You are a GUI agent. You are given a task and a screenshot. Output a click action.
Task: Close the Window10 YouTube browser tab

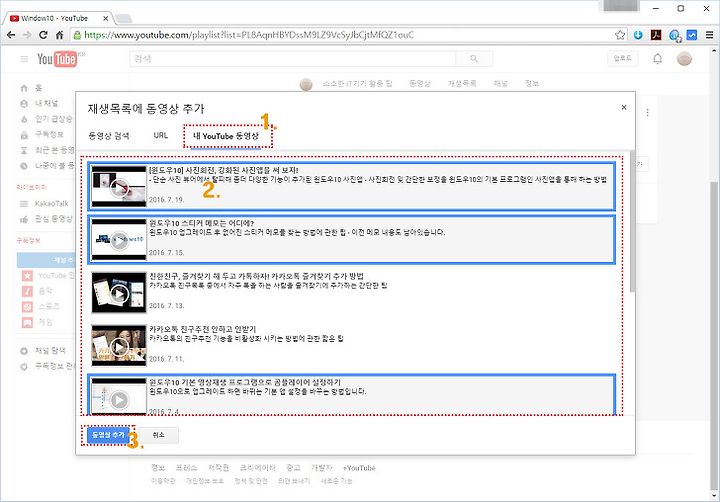click(x=105, y=18)
